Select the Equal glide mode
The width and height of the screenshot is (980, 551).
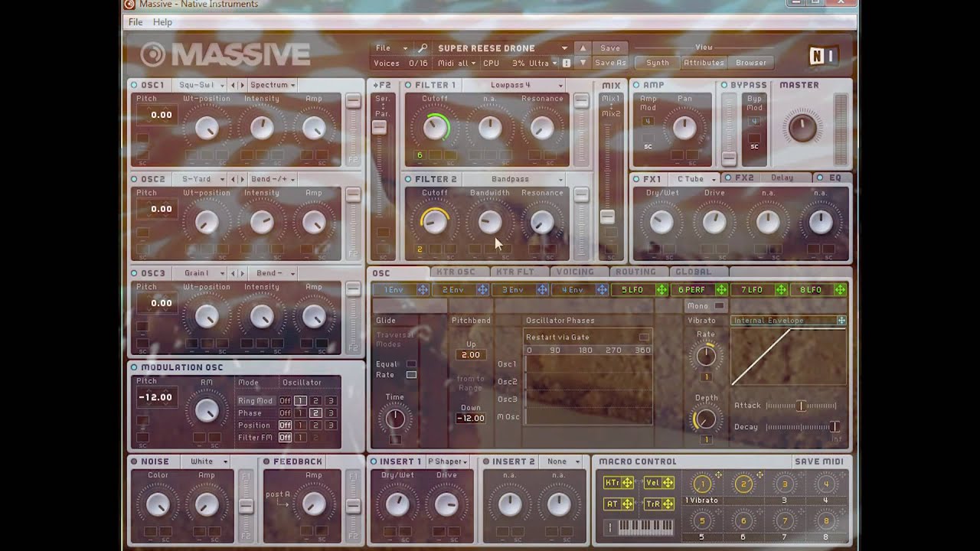[411, 364]
